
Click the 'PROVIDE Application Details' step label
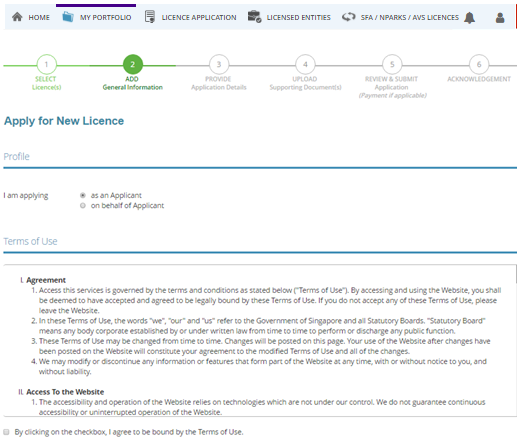coord(219,83)
